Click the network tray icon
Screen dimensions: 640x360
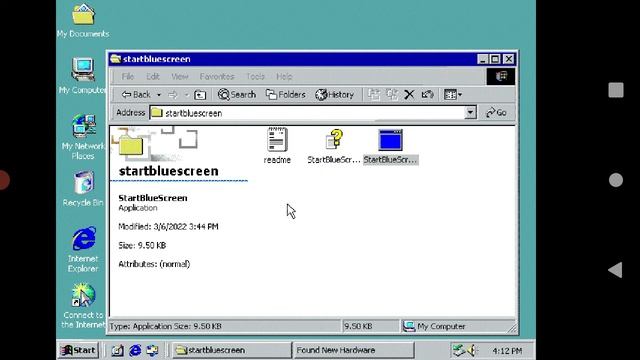pos(459,350)
